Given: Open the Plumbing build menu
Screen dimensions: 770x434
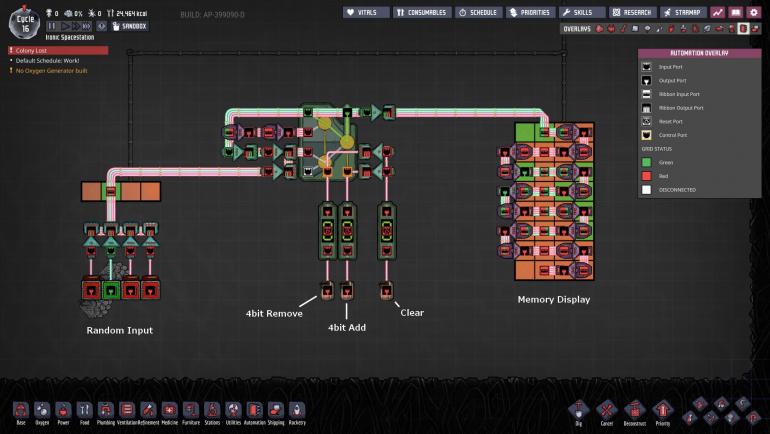Looking at the screenshot, I should (105, 410).
